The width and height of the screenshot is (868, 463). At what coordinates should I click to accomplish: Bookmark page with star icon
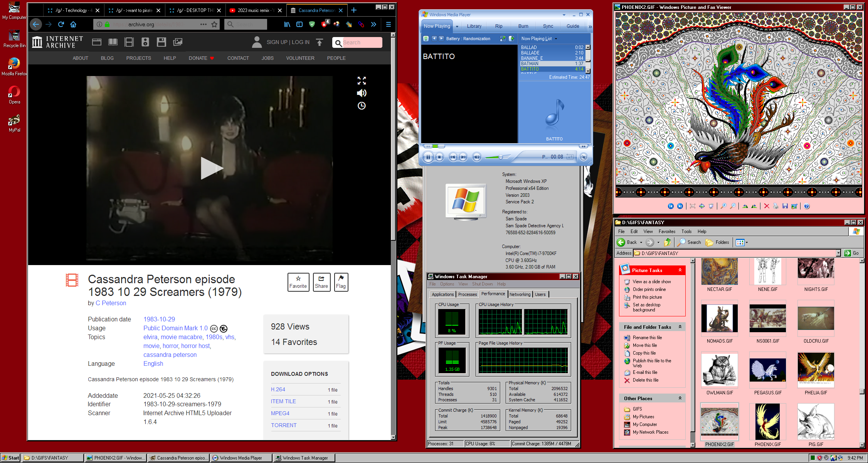[214, 24]
